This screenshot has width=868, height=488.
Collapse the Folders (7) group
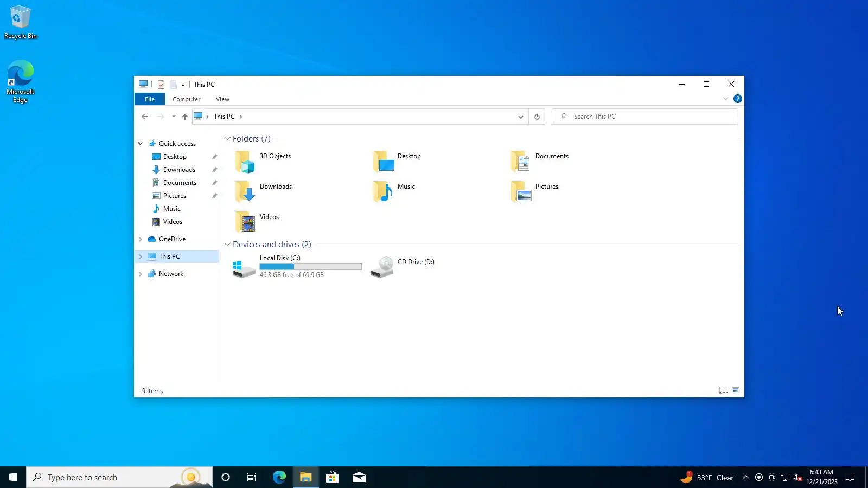click(x=227, y=139)
